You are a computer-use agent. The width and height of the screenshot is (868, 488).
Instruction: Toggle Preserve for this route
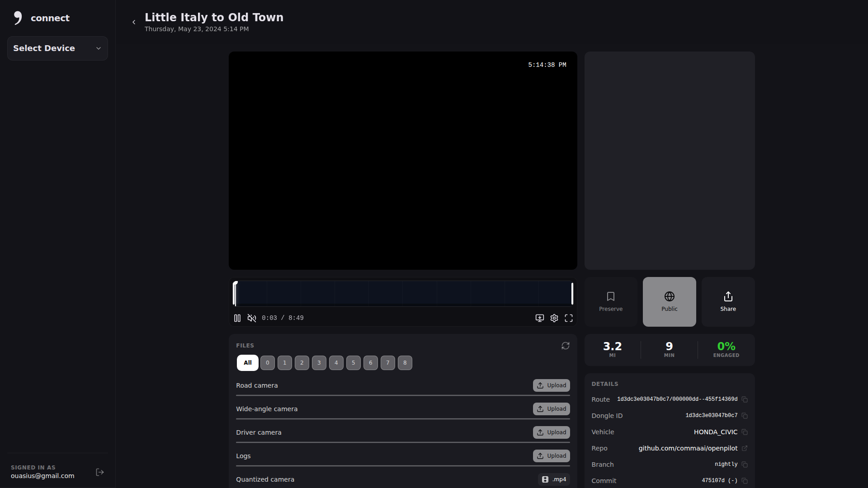[x=611, y=301]
